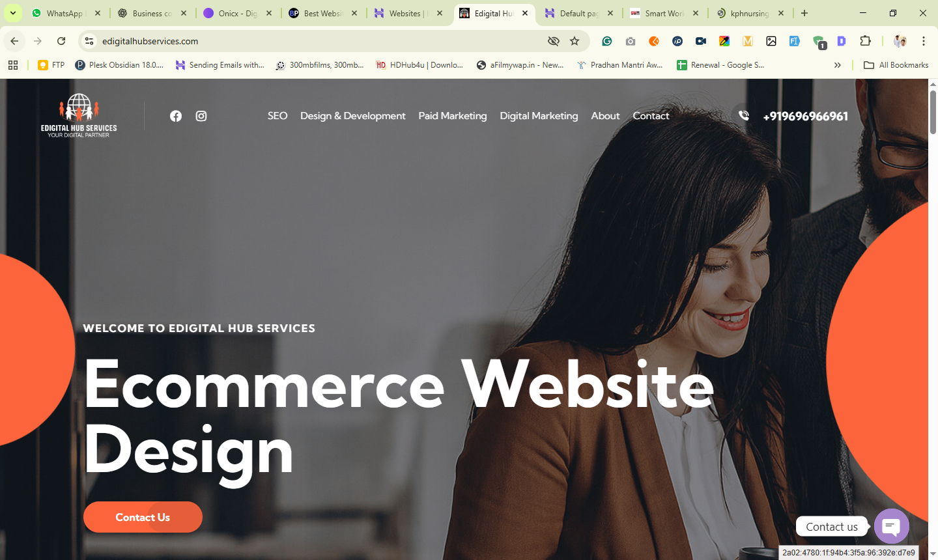This screenshot has height=560, width=938.
Task: Click the orange Contact Us button
Action: click(x=143, y=517)
